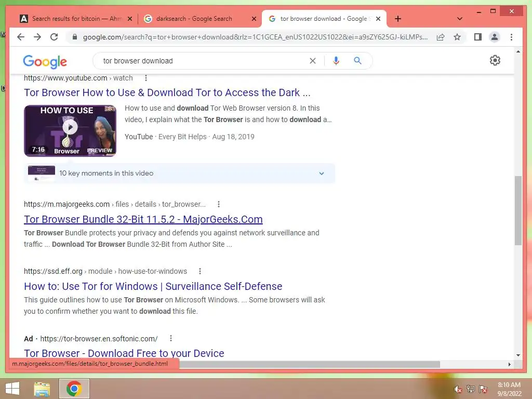Submit search with the magnifier icon

click(x=357, y=61)
